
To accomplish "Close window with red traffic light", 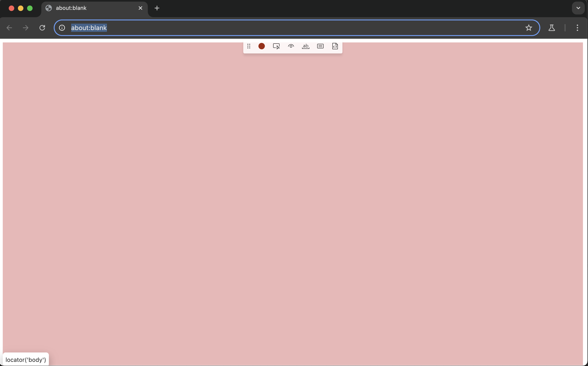I will pos(11,8).
